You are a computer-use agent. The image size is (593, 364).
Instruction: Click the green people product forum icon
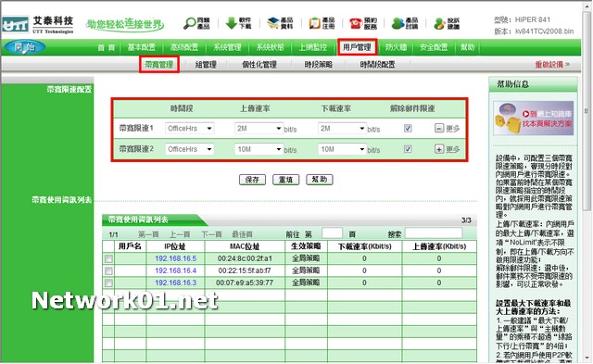(397, 23)
